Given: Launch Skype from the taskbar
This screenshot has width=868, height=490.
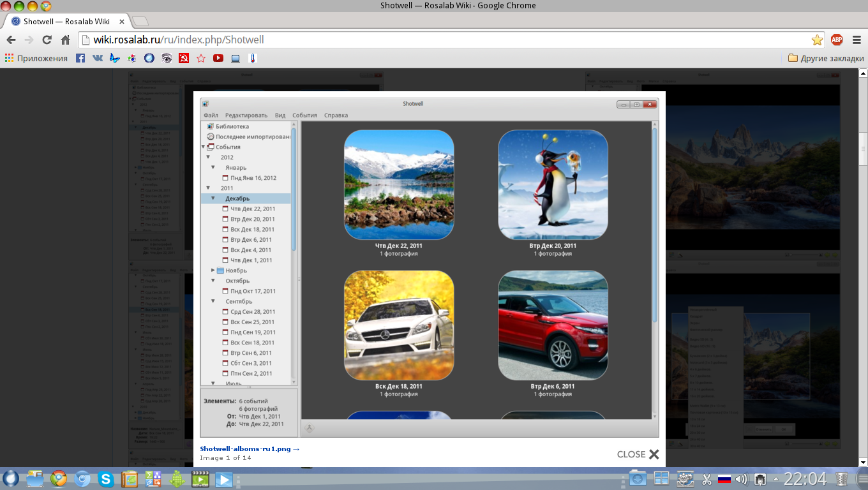Looking at the screenshot, I should 105,479.
